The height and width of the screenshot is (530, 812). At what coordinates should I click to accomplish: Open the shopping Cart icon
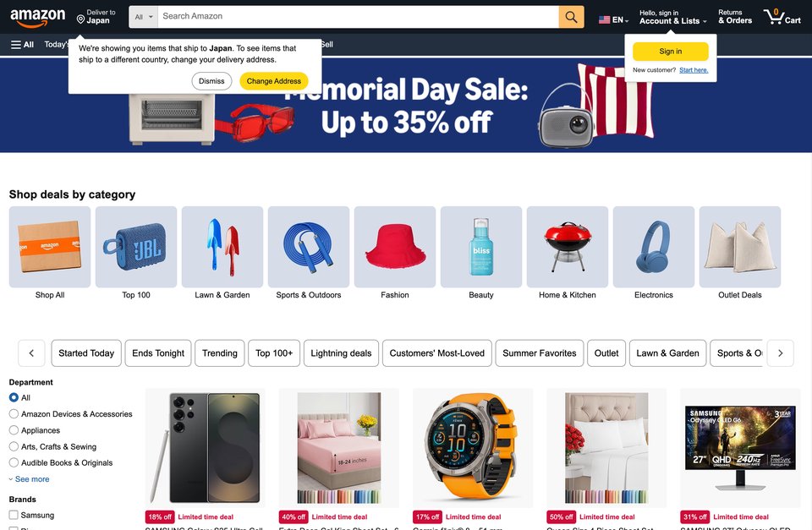point(782,17)
